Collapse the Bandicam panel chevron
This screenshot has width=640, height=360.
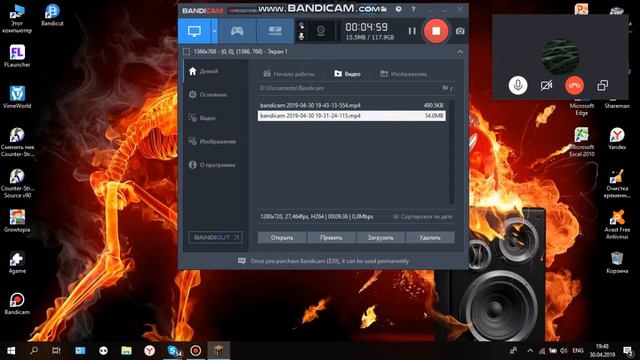tap(460, 52)
